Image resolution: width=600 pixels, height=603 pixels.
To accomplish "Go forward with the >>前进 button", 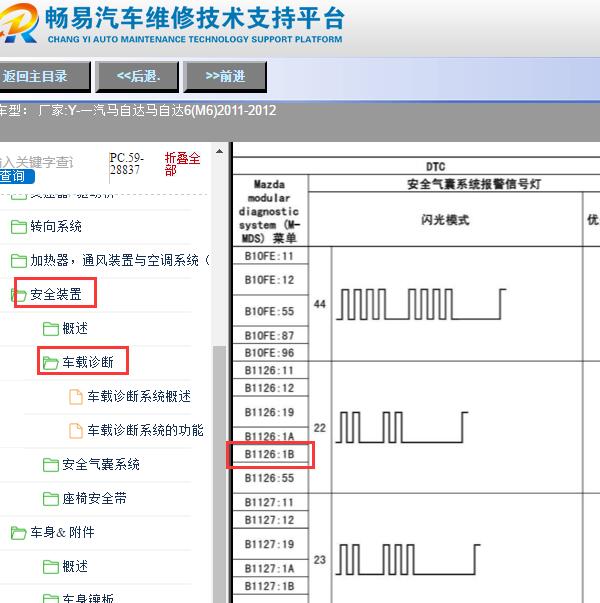I will [225, 76].
